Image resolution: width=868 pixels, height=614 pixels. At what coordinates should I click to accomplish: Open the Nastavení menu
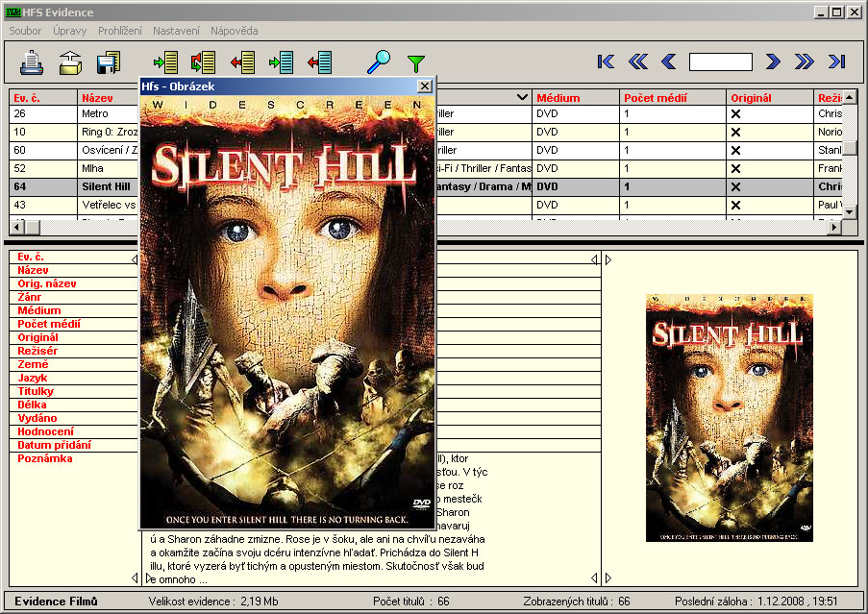pos(176,31)
